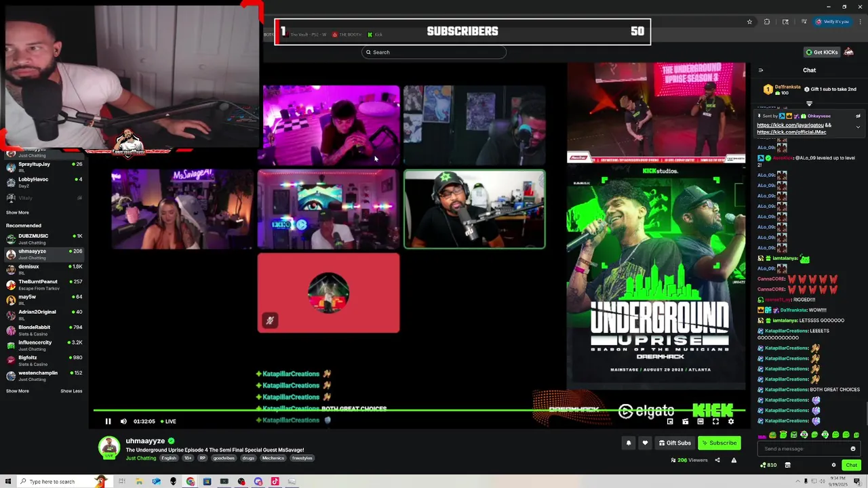Send the chat message with Chat button
868x488 pixels.
pyautogui.click(x=851, y=465)
